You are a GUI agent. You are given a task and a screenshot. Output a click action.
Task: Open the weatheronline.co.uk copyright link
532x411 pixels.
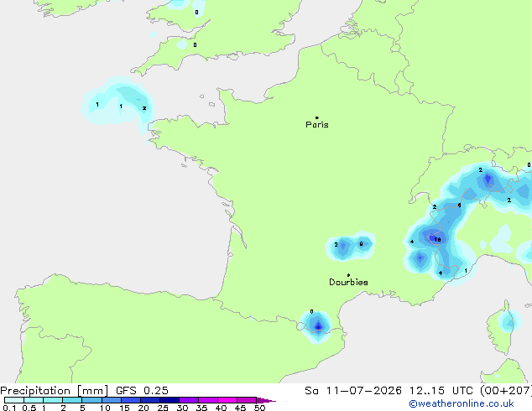(x=462, y=403)
